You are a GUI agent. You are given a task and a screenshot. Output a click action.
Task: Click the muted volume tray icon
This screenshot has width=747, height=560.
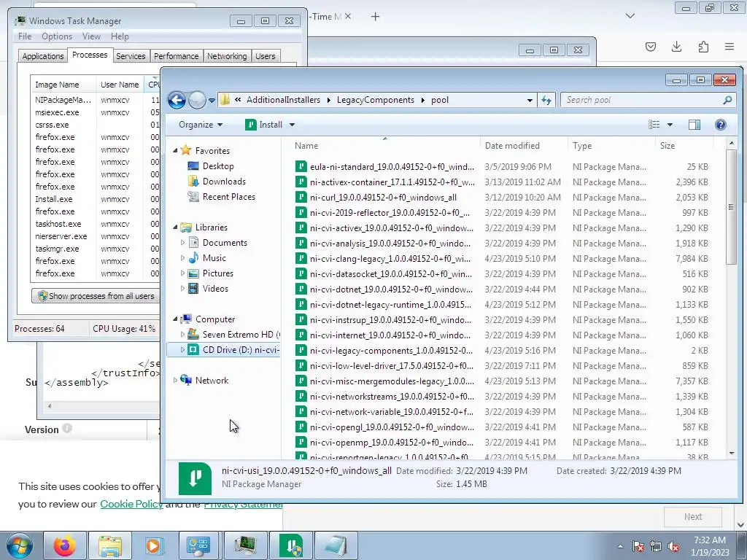coord(673,547)
